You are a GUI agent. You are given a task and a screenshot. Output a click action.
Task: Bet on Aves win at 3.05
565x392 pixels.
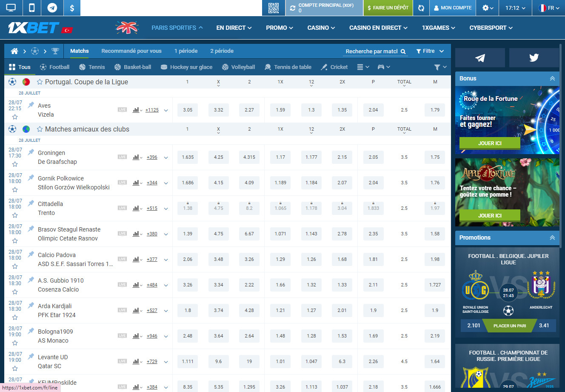(188, 110)
